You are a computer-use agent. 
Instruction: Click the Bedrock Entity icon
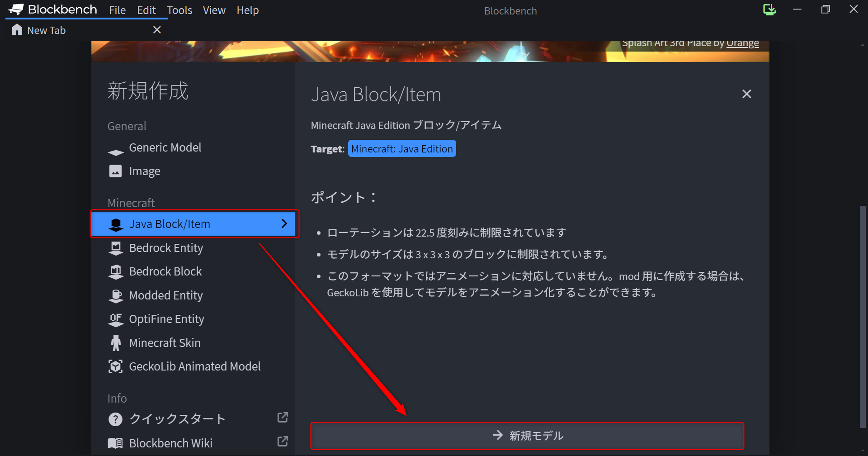[116, 247]
